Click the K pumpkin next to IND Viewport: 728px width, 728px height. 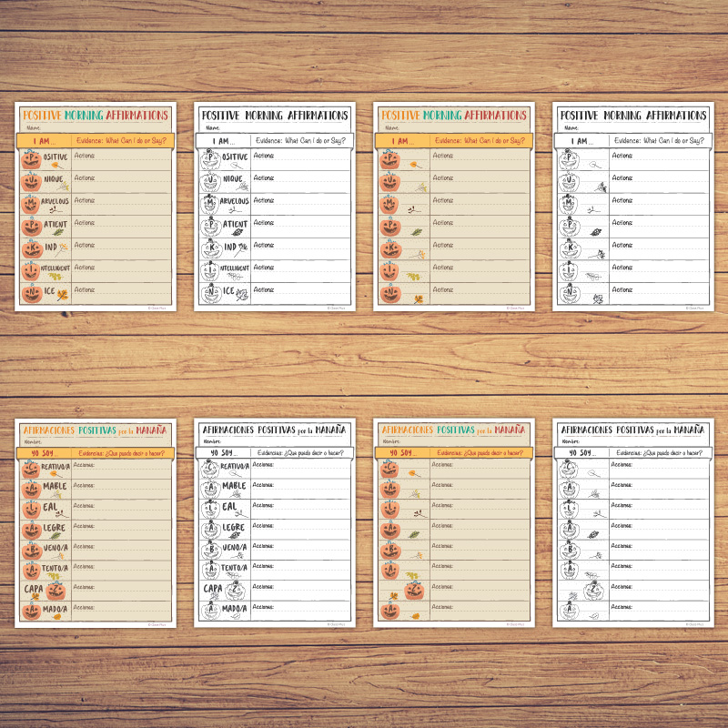coord(31,246)
